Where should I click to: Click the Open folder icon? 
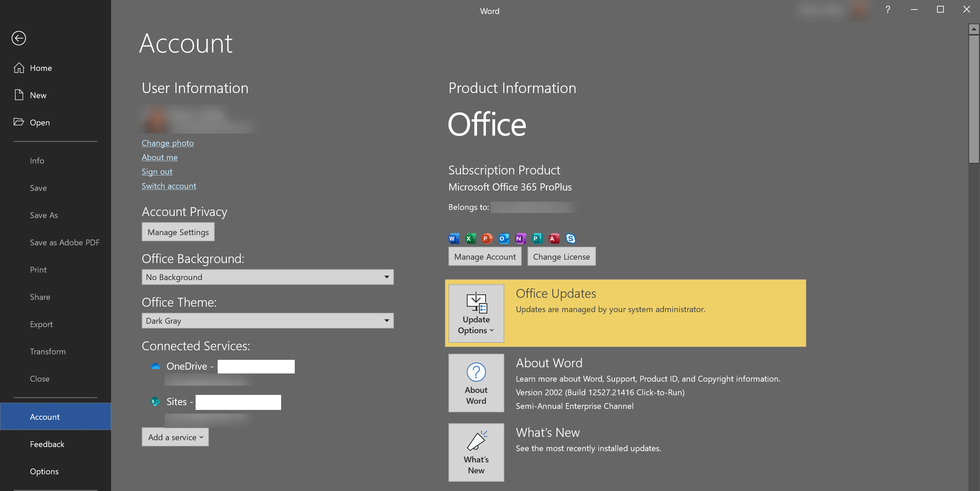click(19, 122)
